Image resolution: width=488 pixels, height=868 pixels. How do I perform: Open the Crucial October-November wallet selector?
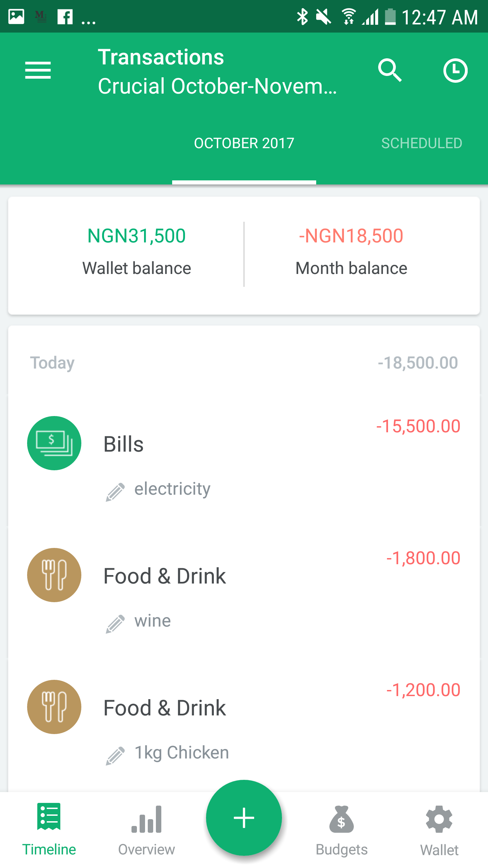click(x=217, y=86)
